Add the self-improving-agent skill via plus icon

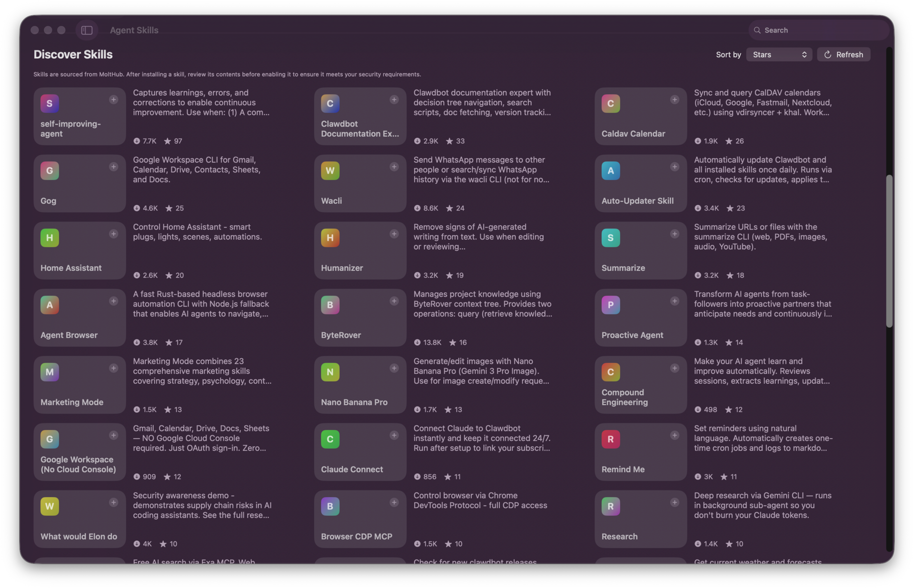(x=113, y=100)
